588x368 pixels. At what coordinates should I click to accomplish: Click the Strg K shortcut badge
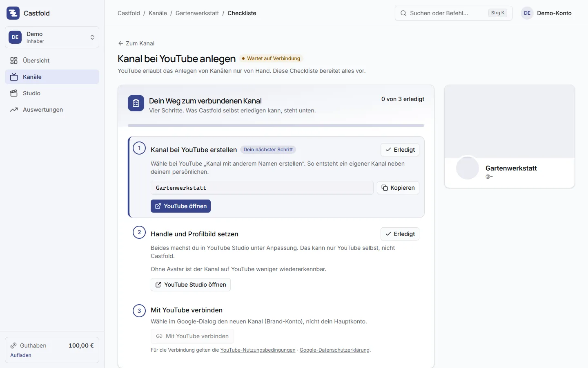(498, 13)
